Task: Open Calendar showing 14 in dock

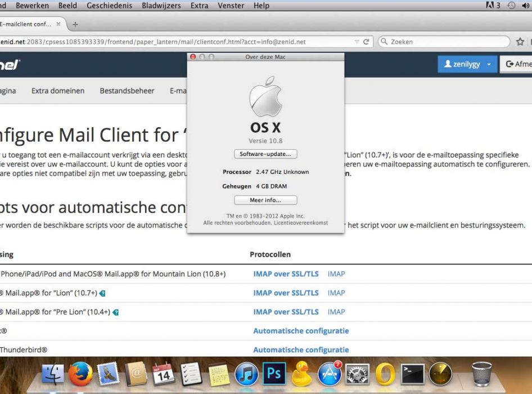Action: (x=163, y=374)
